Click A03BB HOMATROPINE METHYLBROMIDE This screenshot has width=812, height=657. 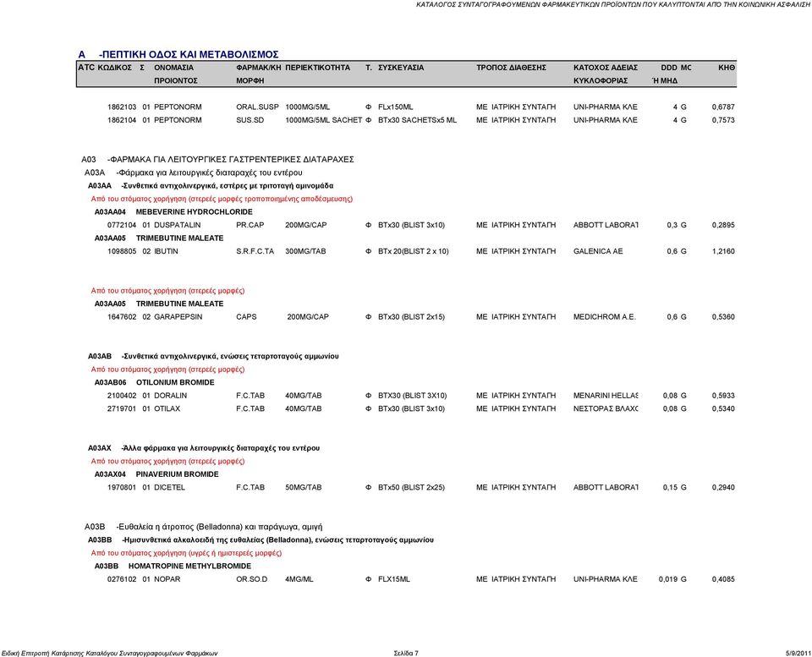[x=173, y=567]
